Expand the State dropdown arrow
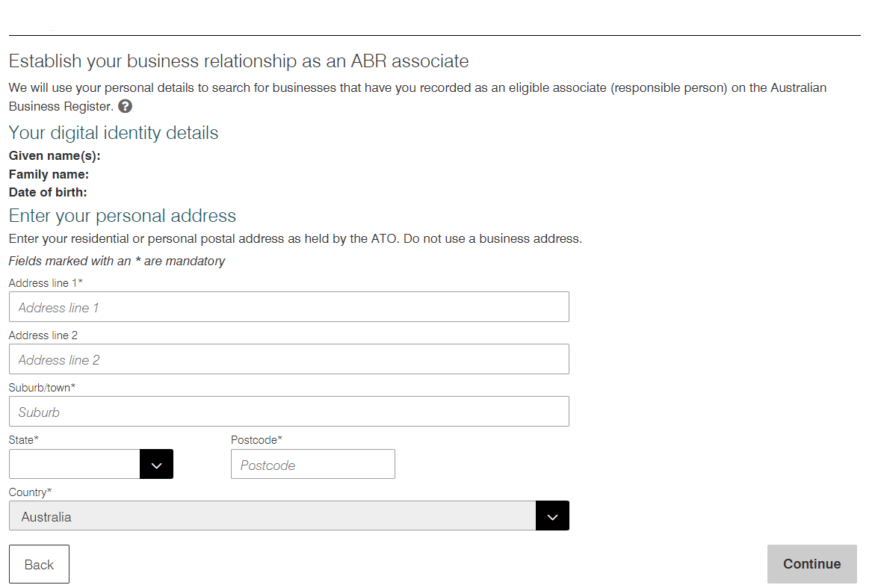881x588 pixels. point(156,464)
